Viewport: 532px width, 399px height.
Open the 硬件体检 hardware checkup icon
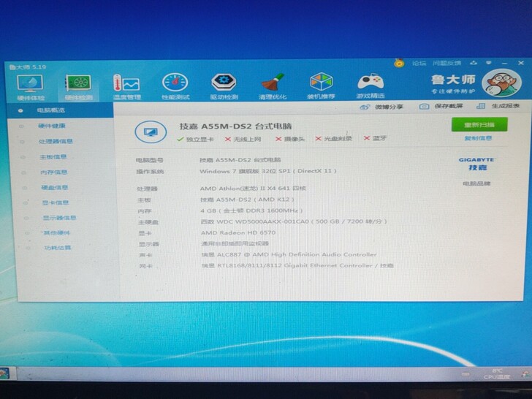[x=31, y=88]
